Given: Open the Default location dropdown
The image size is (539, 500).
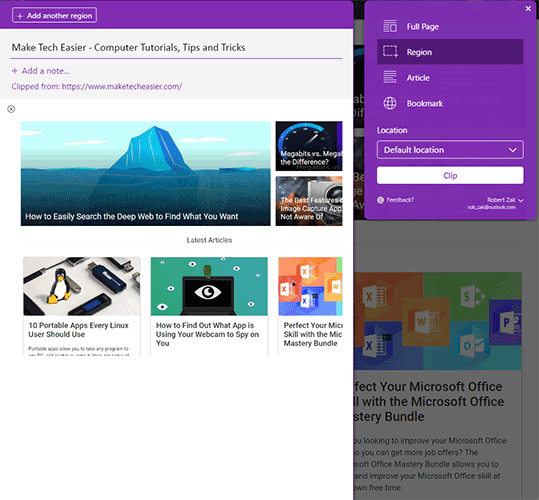Looking at the screenshot, I should (x=450, y=150).
